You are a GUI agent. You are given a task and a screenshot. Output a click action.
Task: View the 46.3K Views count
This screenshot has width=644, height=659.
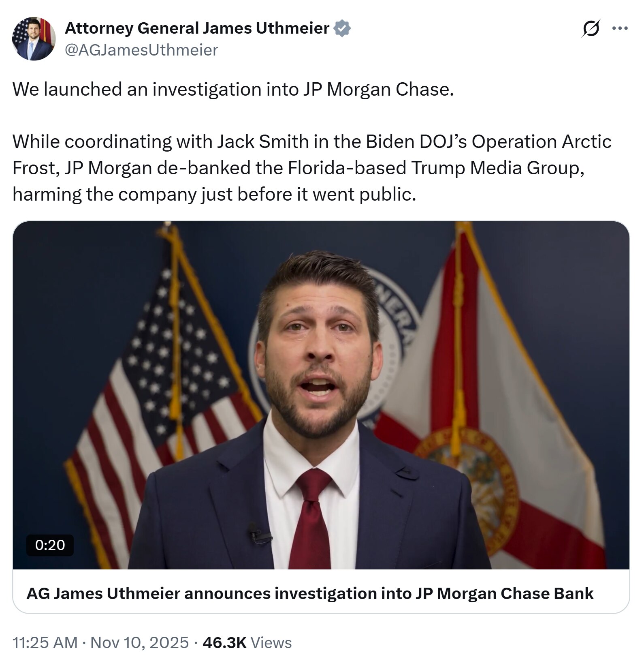[x=247, y=643]
